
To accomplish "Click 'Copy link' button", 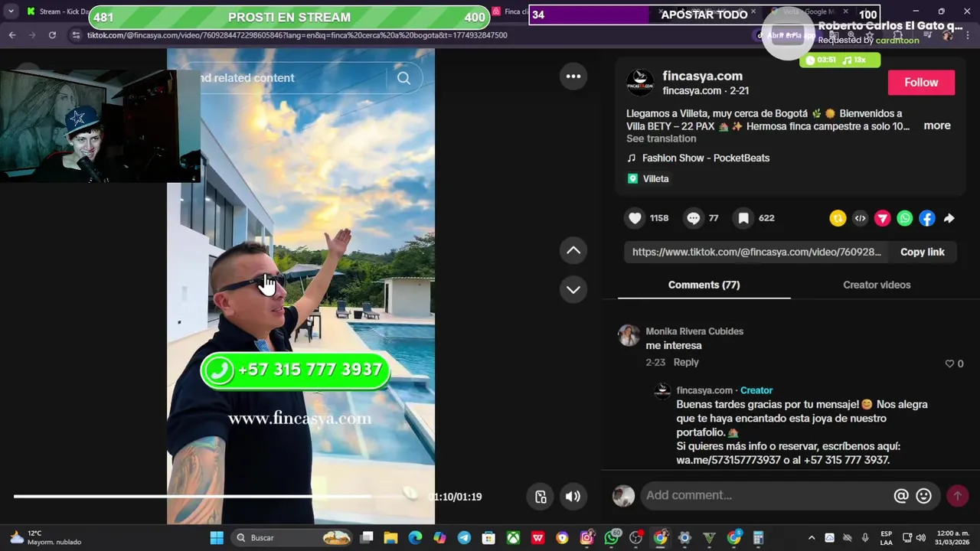I will [923, 253].
